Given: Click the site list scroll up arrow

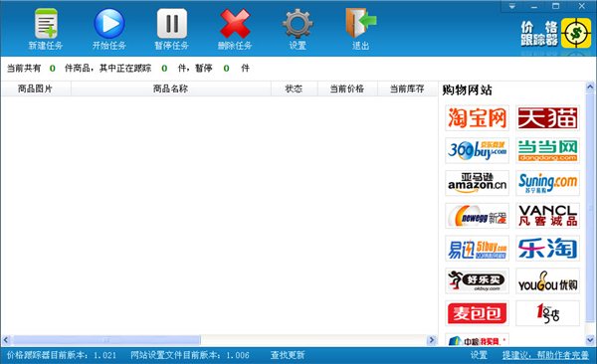Looking at the screenshot, I should [x=590, y=87].
